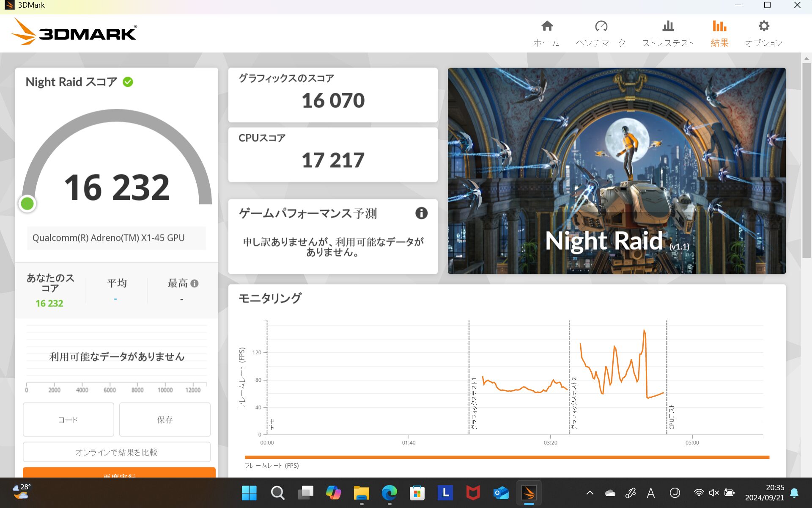Open File Explorer from the taskbar
Image resolution: width=812 pixels, height=508 pixels.
[x=362, y=493]
